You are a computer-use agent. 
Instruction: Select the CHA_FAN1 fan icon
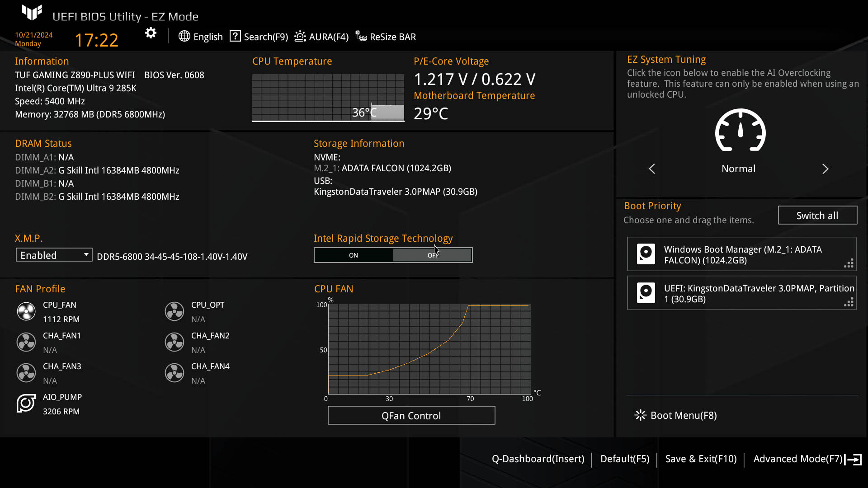26,342
